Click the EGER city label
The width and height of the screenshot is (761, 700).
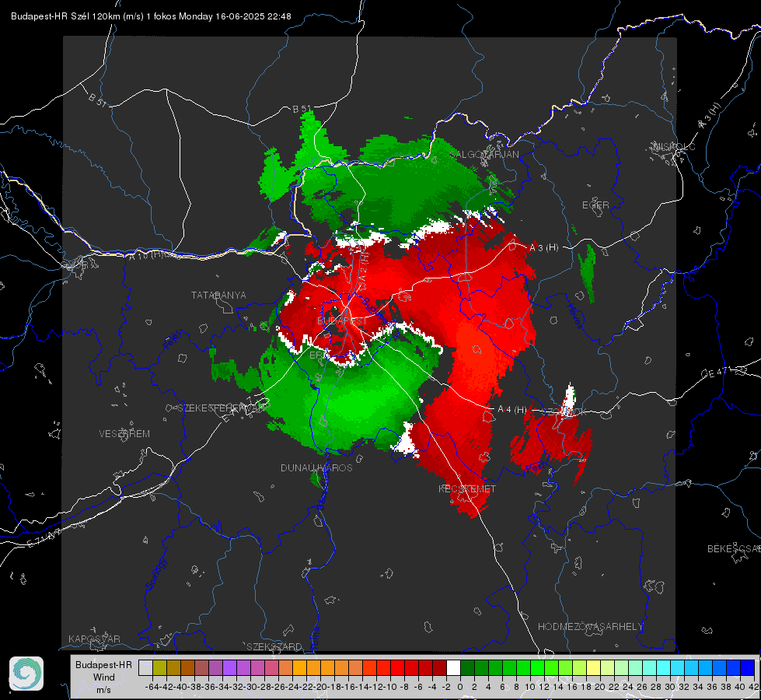coord(595,205)
